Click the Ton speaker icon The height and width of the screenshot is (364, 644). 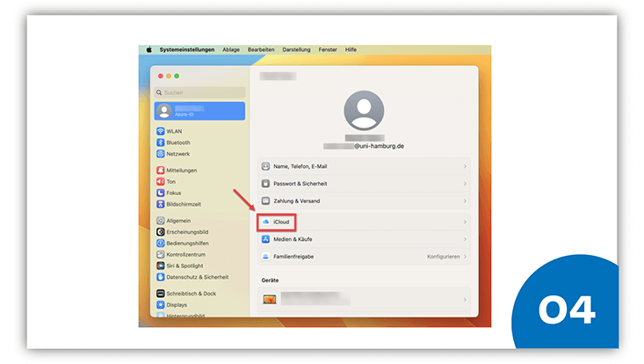[x=161, y=182]
